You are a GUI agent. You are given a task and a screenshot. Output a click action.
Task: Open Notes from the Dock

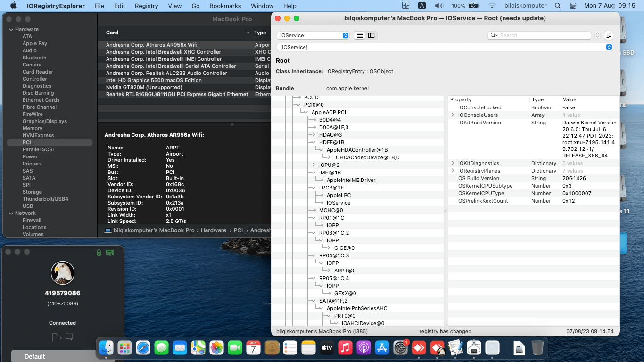pos(308,348)
